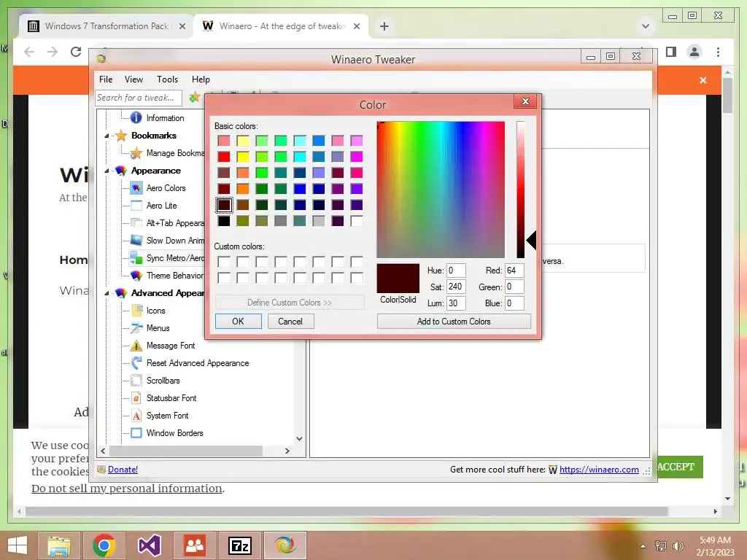
Task: Click the Sync Metro/Aero icon
Action: (136, 258)
